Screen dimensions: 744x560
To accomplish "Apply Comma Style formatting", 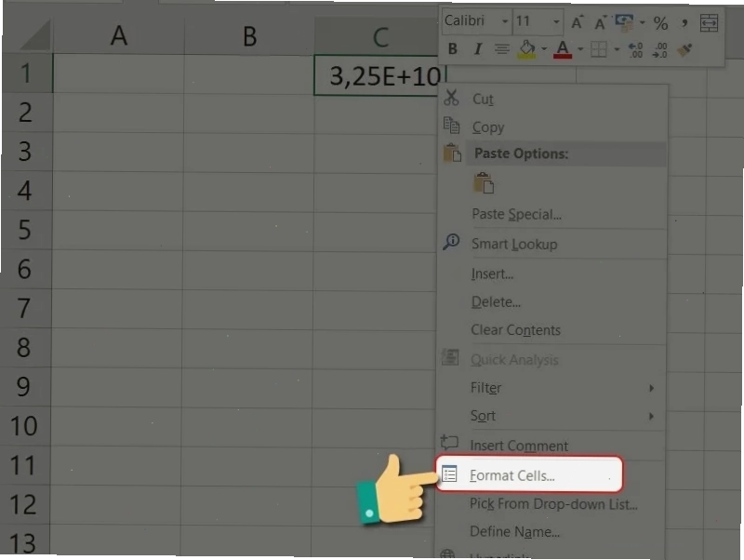I will coord(684,22).
